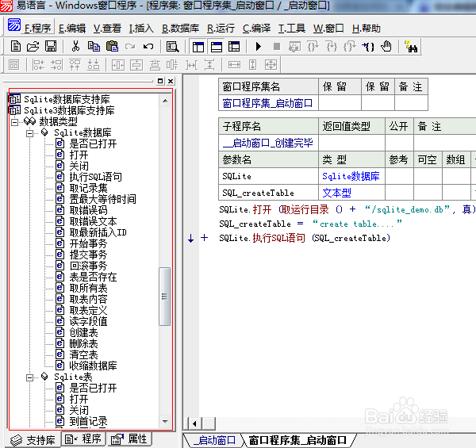Click the Copy toolbar icon
The image size is (476, 448).
[94, 47]
